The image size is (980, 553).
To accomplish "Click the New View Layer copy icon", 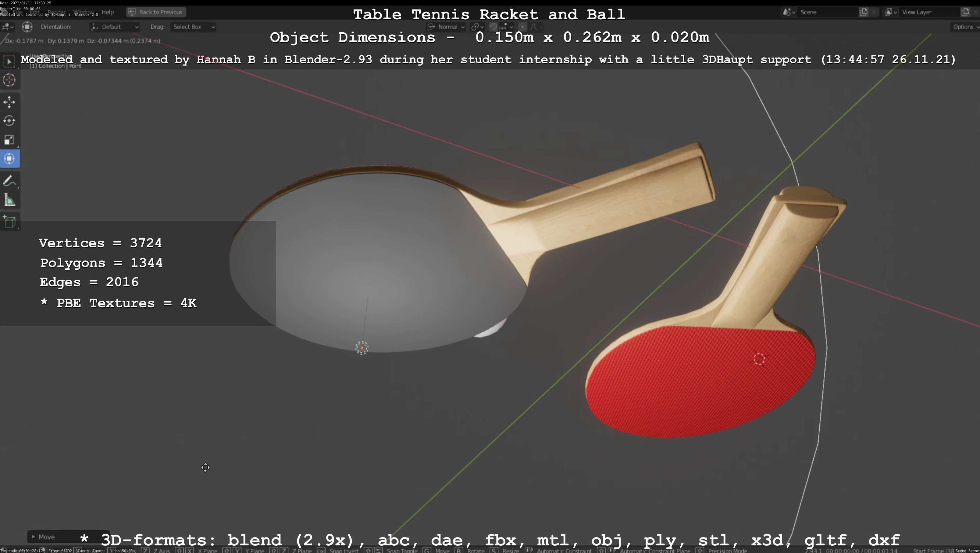I will pyautogui.click(x=965, y=12).
